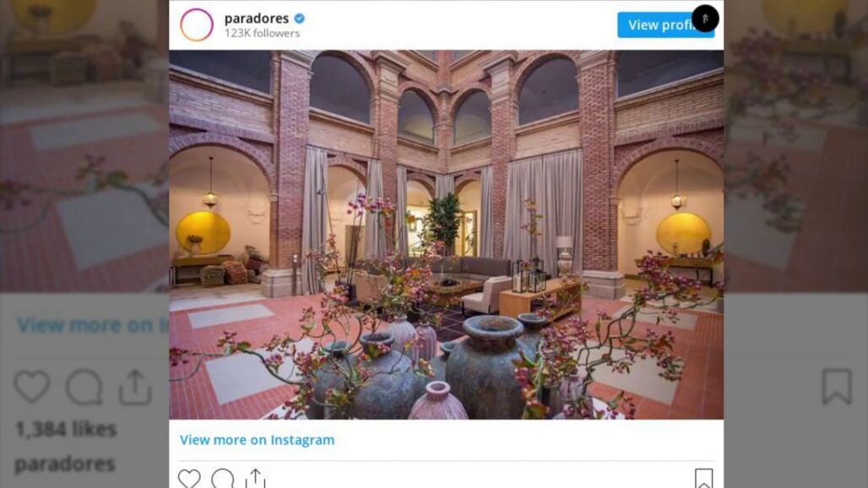This screenshot has width=868, height=488.
Task: Click the large blurred comment bubble icon
Action: pyautogui.click(x=84, y=387)
